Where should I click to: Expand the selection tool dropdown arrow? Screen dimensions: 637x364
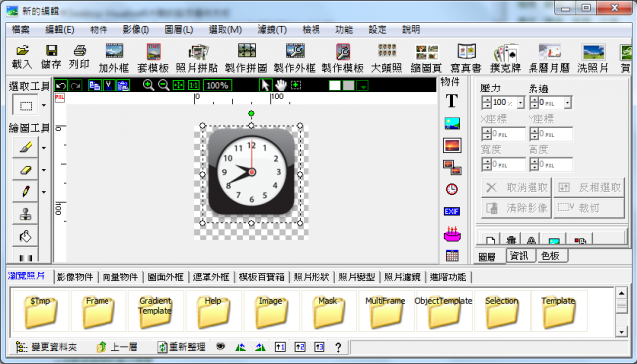tap(44, 106)
